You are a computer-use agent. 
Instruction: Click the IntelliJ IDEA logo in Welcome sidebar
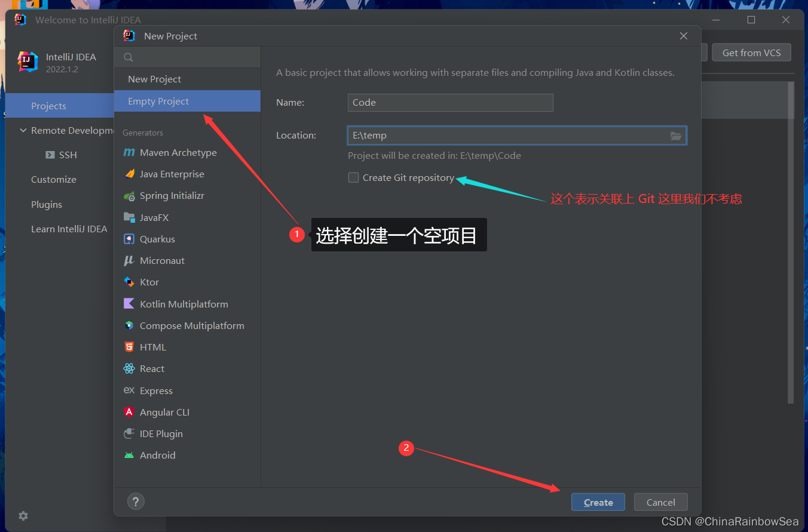click(27, 61)
